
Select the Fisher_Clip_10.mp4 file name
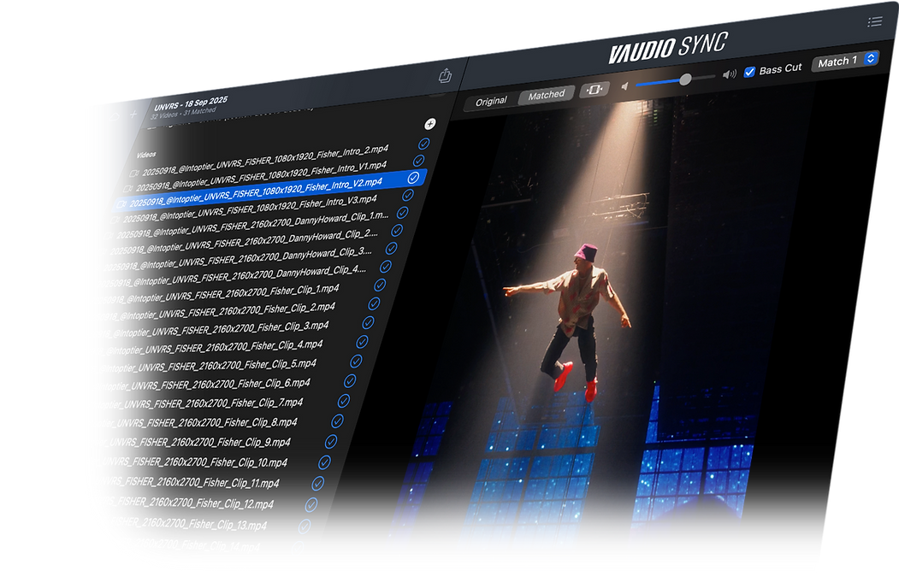[x=189, y=462]
